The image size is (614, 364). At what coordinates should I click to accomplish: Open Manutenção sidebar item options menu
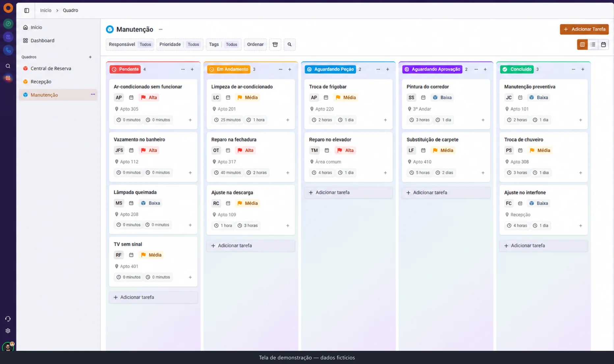(93, 94)
